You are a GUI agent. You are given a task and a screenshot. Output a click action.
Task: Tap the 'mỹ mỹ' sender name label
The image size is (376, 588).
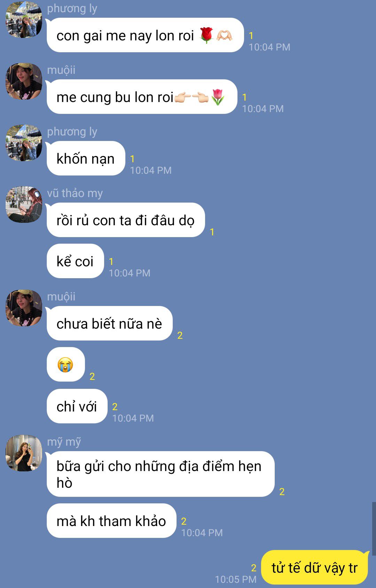(x=64, y=442)
